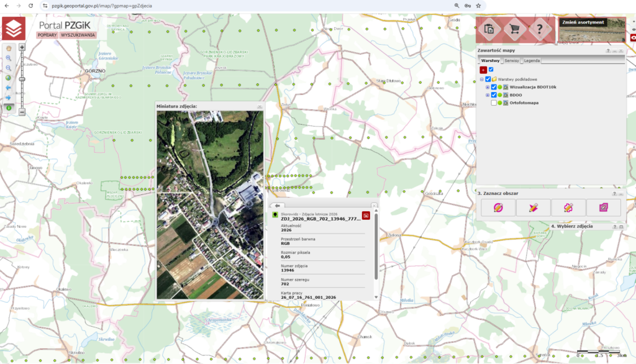Show full map extent with globe icon

[x=8, y=78]
